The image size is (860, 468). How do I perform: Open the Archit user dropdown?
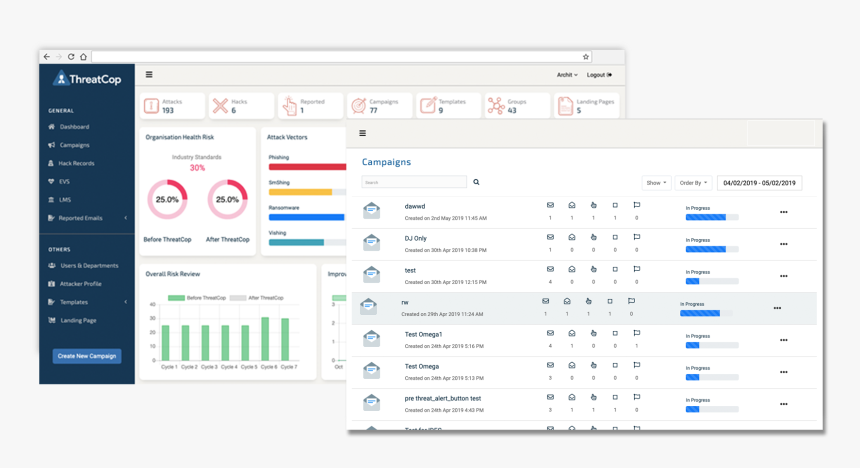pyautogui.click(x=567, y=75)
